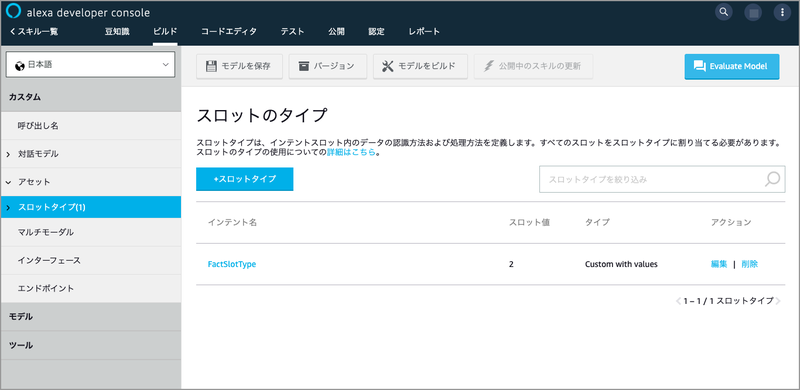Click the バージョン button
Image resolution: width=800 pixels, height=390 pixels.
328,66
